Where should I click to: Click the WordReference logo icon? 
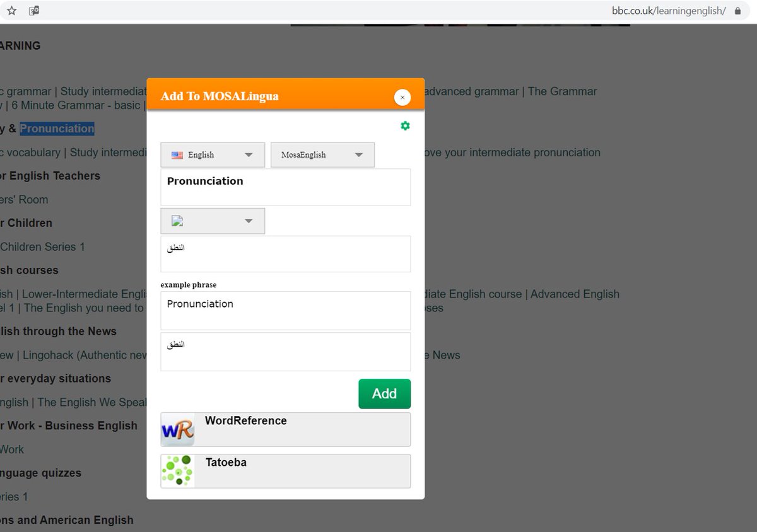[178, 430]
